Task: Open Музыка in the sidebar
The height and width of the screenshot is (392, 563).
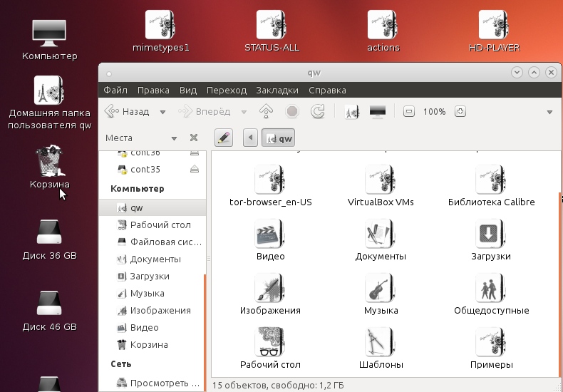Action: pyautogui.click(x=153, y=293)
